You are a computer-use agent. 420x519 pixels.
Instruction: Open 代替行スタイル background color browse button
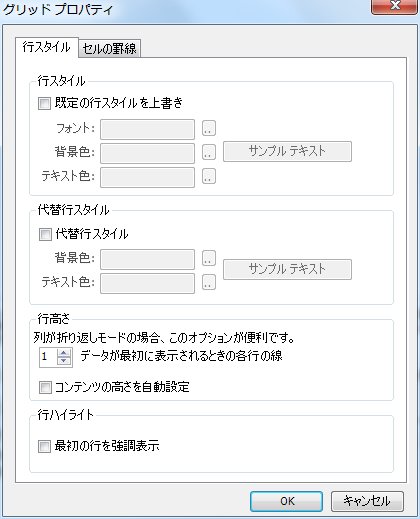209,258
